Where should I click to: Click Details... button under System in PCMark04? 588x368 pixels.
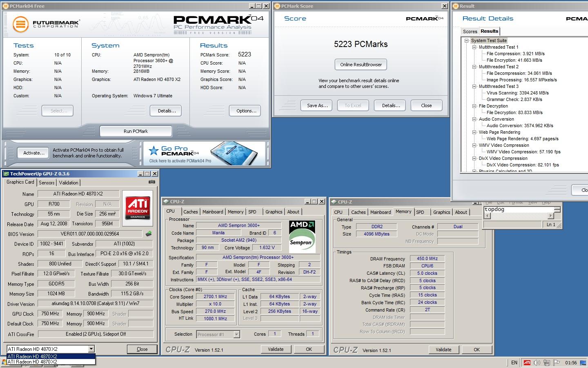click(x=167, y=111)
